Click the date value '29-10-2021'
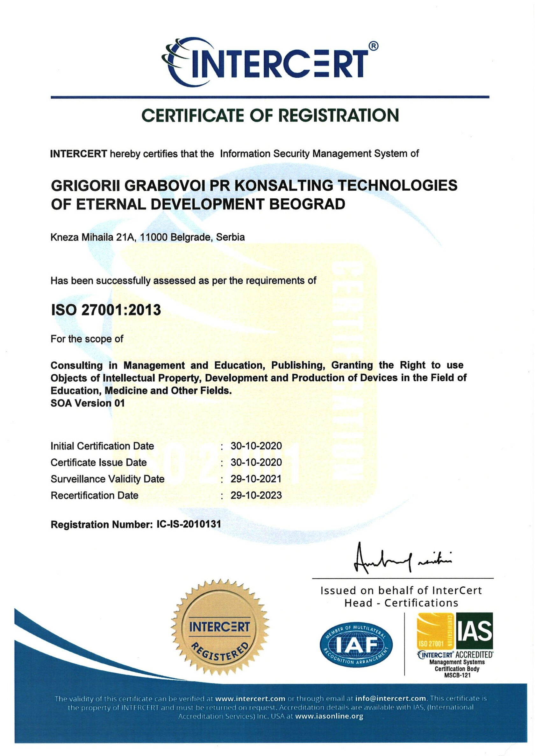The image size is (535, 756). click(256, 479)
